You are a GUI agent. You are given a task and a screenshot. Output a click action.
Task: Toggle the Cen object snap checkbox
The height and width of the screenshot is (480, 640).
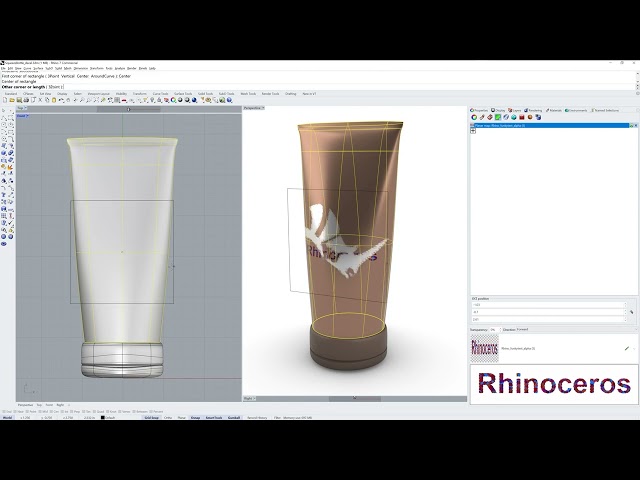[x=51, y=411]
